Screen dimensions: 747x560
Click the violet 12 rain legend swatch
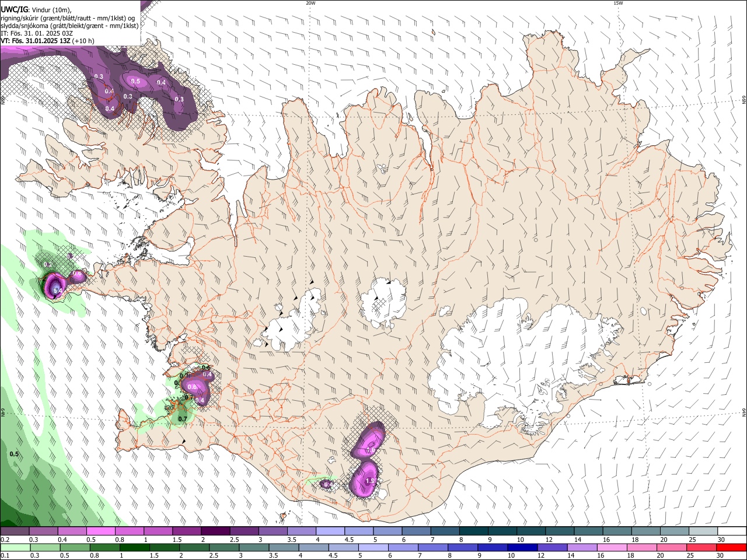click(552, 547)
